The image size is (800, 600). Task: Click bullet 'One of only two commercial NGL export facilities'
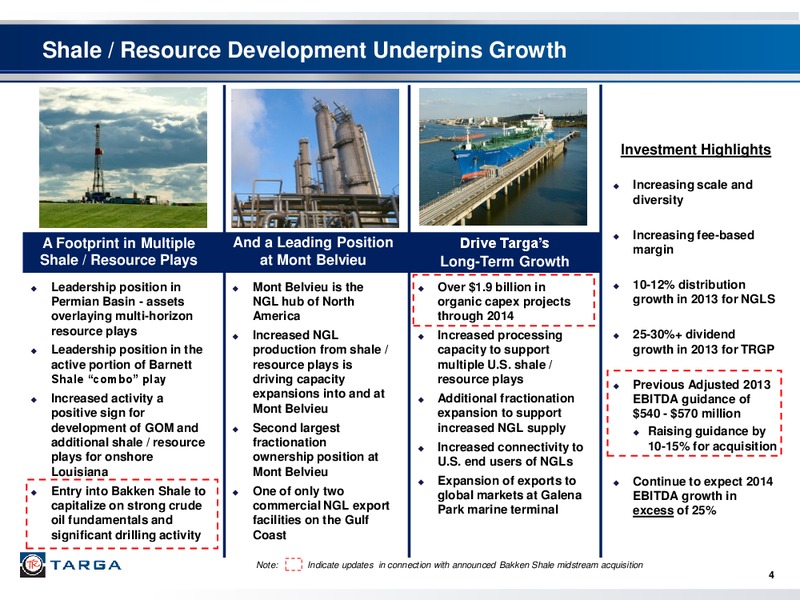(x=321, y=513)
